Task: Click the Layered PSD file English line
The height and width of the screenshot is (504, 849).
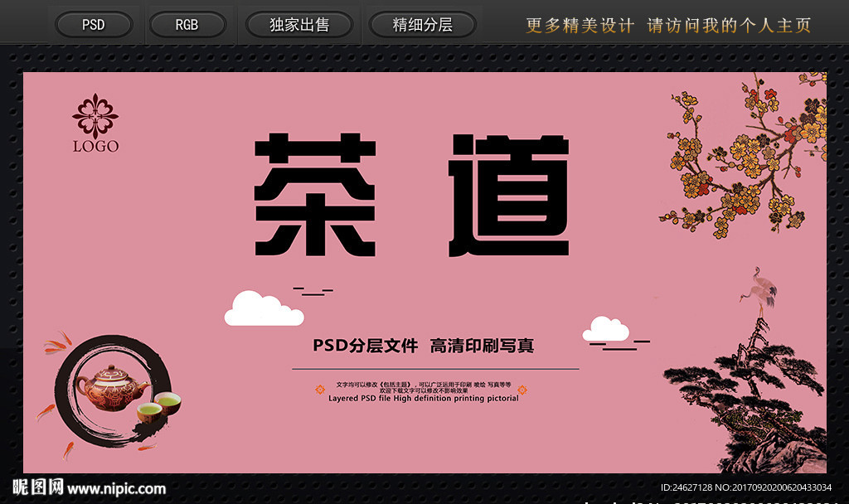Action: pyautogui.click(x=424, y=398)
